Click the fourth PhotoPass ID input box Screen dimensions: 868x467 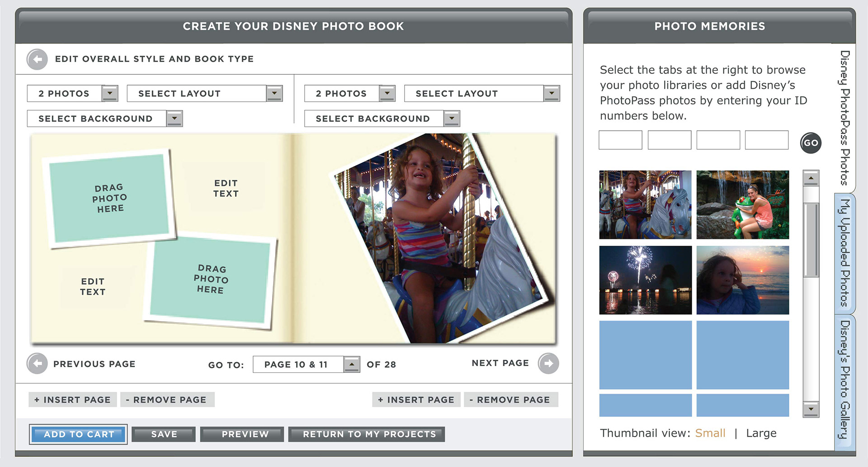click(767, 140)
